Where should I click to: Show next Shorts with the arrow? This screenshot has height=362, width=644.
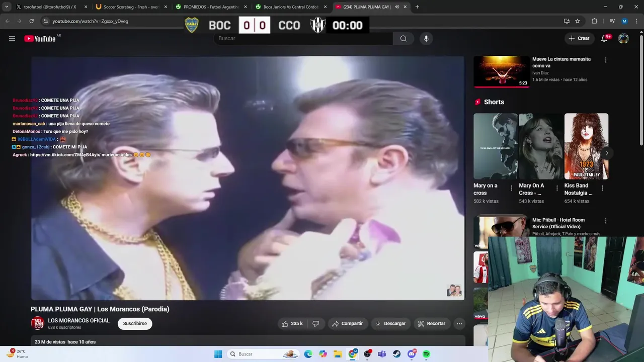click(607, 153)
